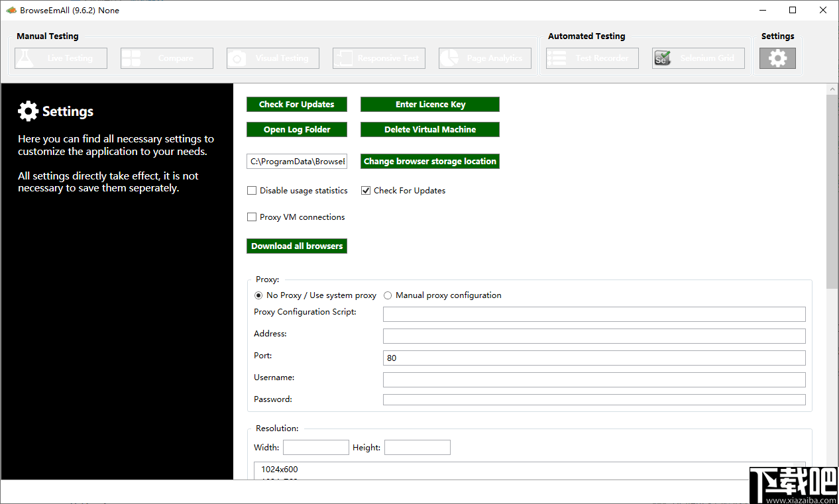Select Manual proxy configuration option
The width and height of the screenshot is (839, 504).
coord(388,295)
